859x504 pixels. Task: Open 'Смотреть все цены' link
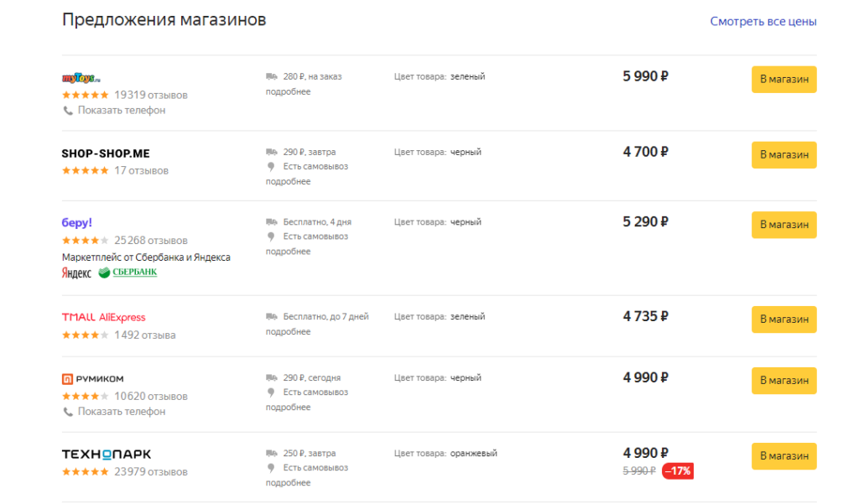(763, 22)
